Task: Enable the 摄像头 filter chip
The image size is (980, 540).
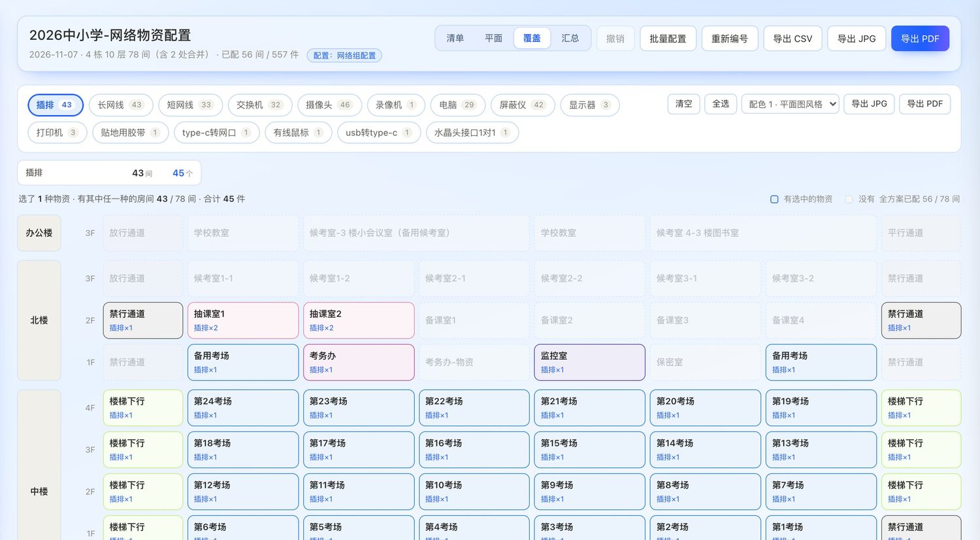Action: click(329, 105)
